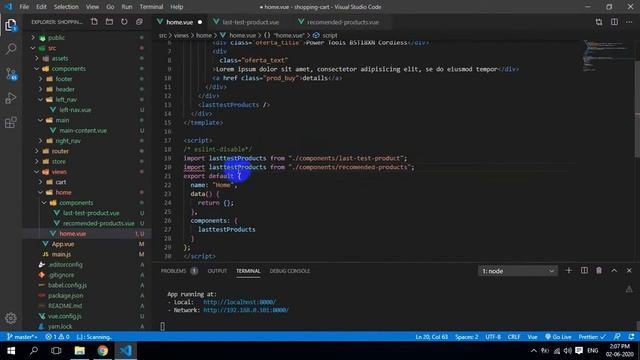Collapse all folders in explorer
The height and width of the screenshot is (360, 640).
coord(139,22)
